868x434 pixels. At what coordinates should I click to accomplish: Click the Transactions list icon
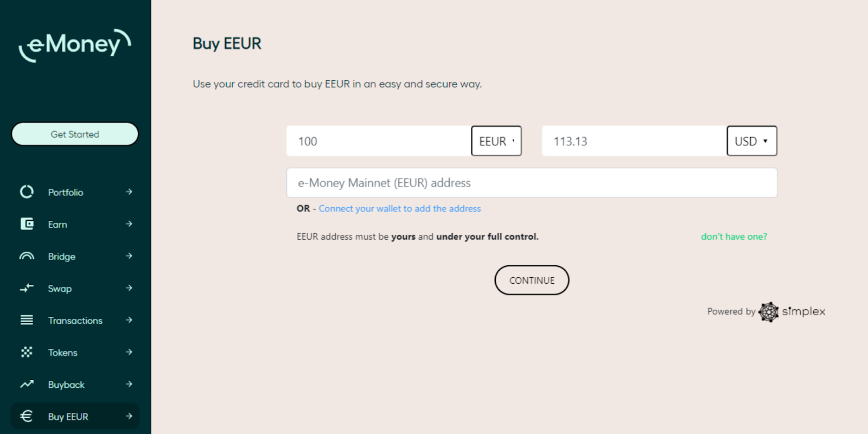click(x=27, y=320)
